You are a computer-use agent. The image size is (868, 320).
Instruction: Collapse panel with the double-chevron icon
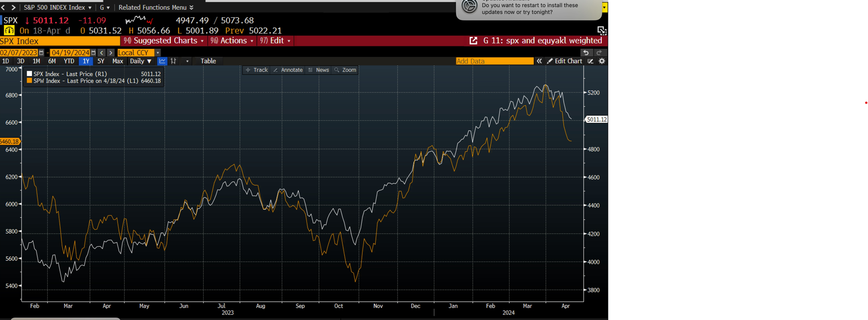[539, 61]
